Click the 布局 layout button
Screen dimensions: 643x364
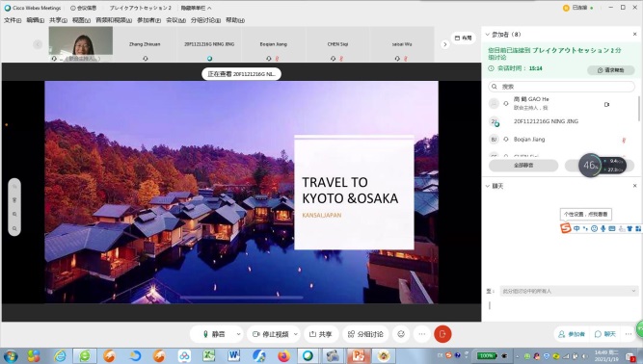pyautogui.click(x=464, y=38)
